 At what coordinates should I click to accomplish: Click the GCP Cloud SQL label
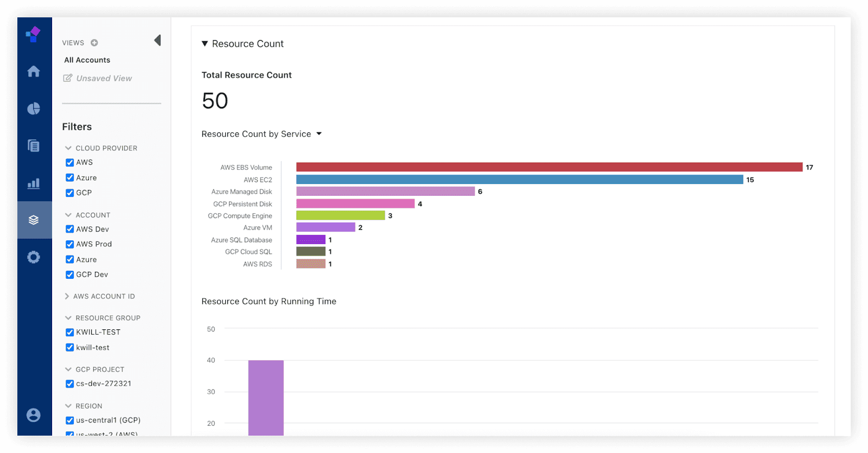pyautogui.click(x=248, y=252)
